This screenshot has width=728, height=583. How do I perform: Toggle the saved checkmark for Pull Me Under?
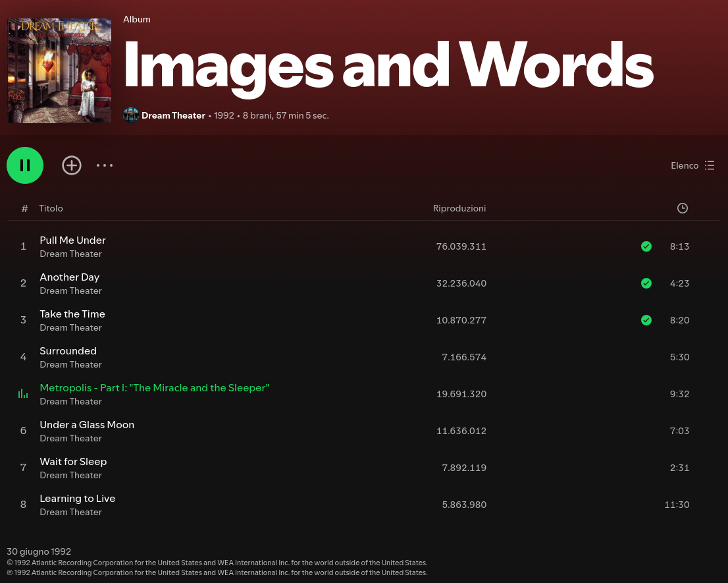click(646, 246)
